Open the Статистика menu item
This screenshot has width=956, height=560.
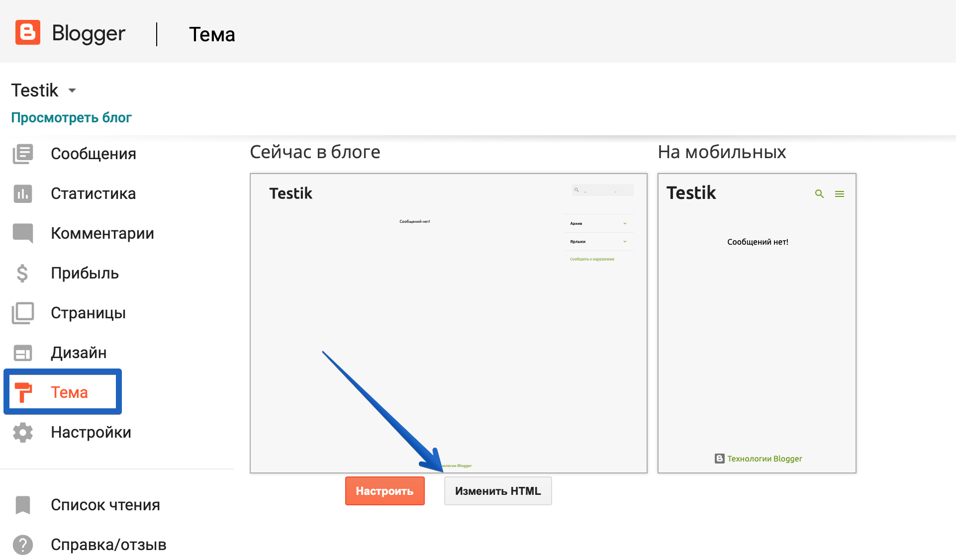(x=94, y=193)
